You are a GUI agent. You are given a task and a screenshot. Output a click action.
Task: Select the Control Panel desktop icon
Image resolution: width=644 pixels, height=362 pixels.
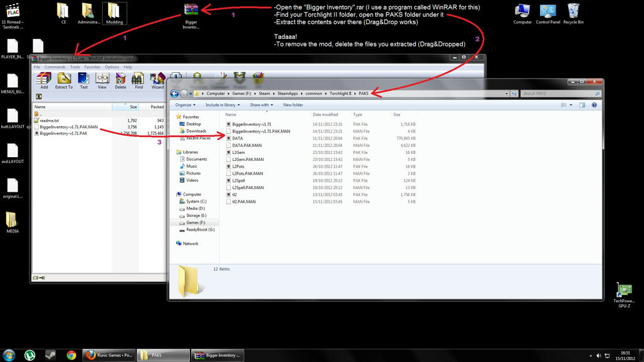point(548,14)
